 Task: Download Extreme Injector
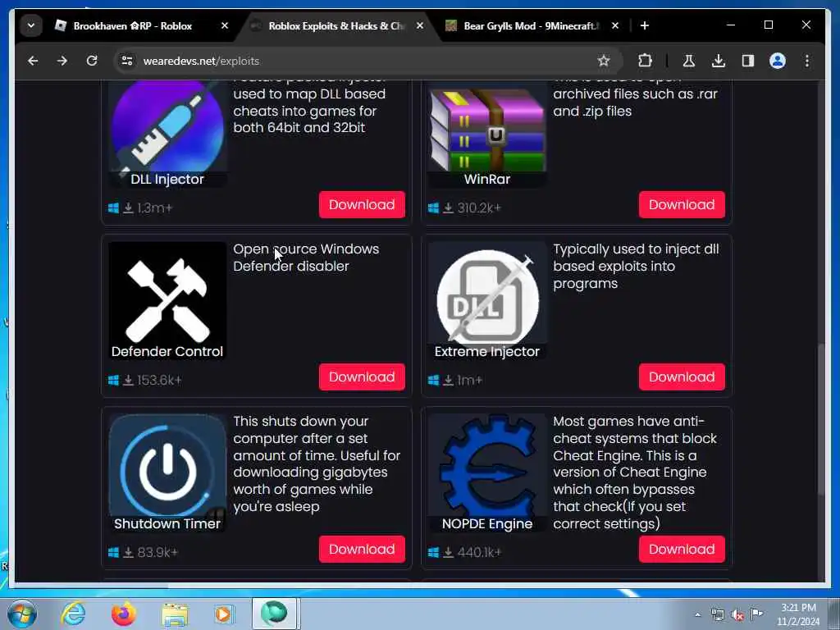682,377
